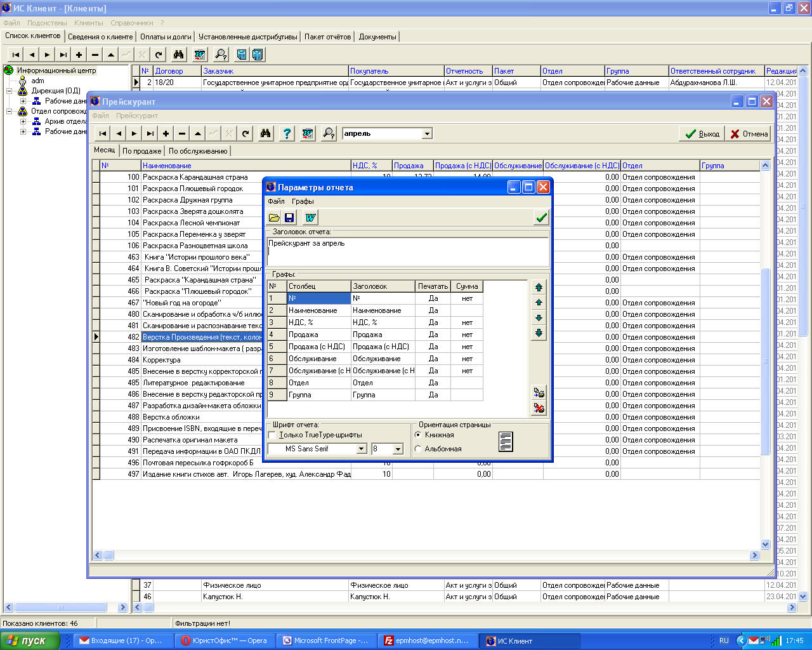Open report settings file with folder icon
The width and height of the screenshot is (812, 650).
coord(274,218)
